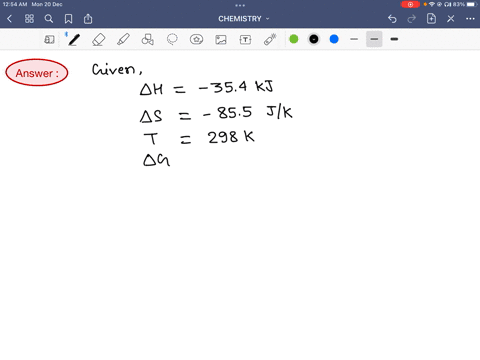Screen dimensions: 480x360
Task: Choose the green pen color
Action: [x=294, y=39]
